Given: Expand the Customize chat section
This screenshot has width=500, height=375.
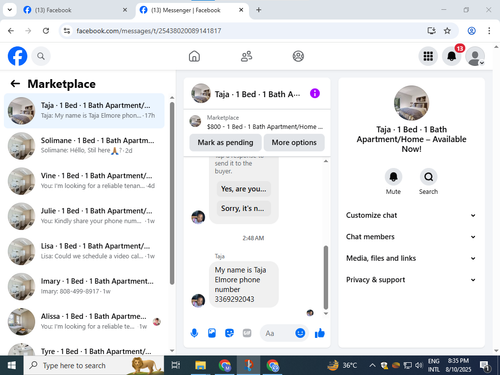Looking at the screenshot, I should pyautogui.click(x=411, y=215).
